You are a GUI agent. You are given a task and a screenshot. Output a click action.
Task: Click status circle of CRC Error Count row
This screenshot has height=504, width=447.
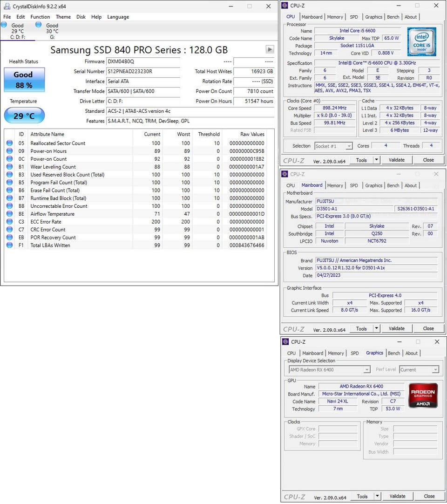tap(10, 230)
